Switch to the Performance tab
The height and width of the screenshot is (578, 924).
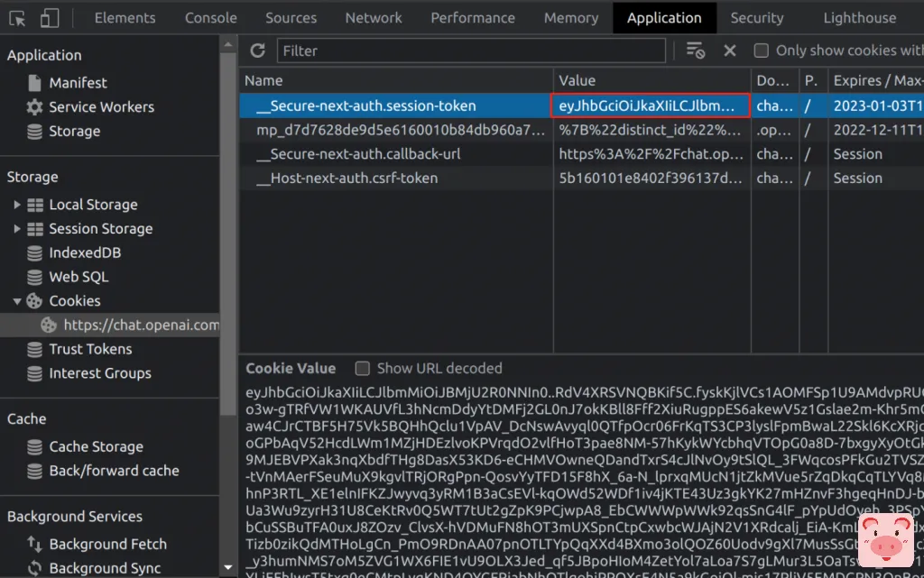(x=473, y=18)
